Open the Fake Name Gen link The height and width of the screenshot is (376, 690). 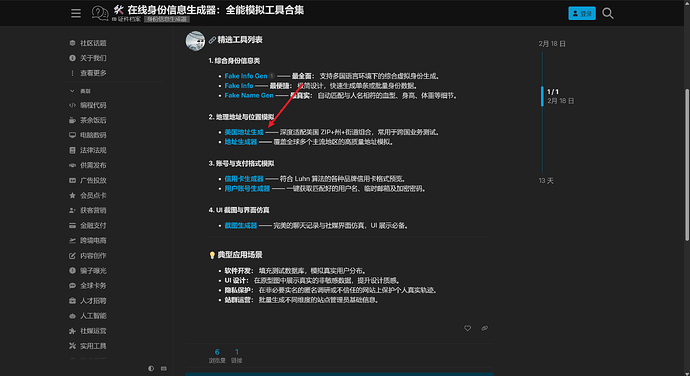coord(249,95)
